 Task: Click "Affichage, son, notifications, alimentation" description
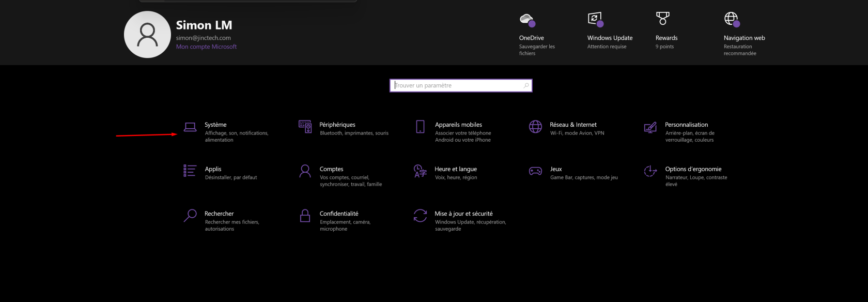coord(237,137)
